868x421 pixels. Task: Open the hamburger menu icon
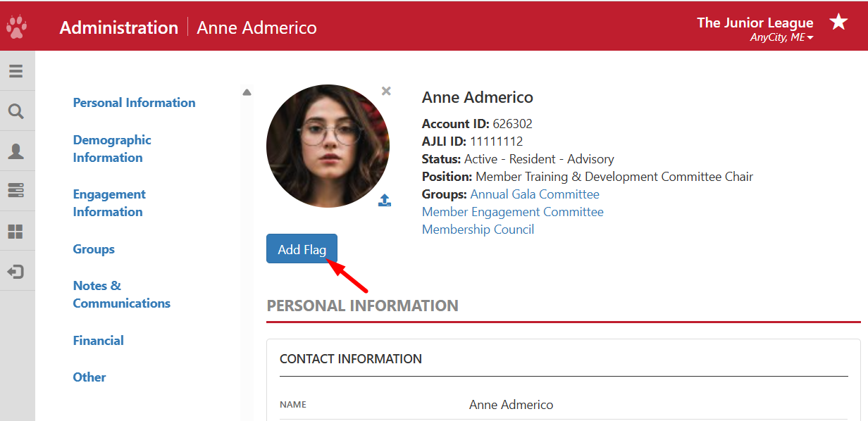15,71
